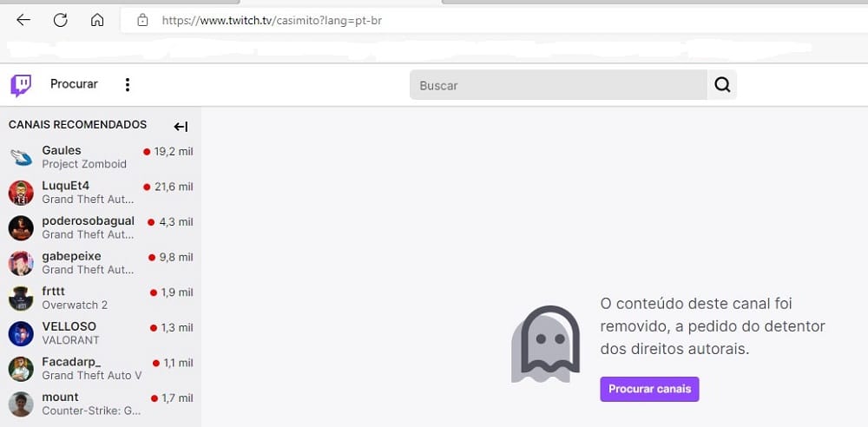Viewport: 868px width, 427px height.
Task: Go to browser home page icon
Action: pos(97,21)
